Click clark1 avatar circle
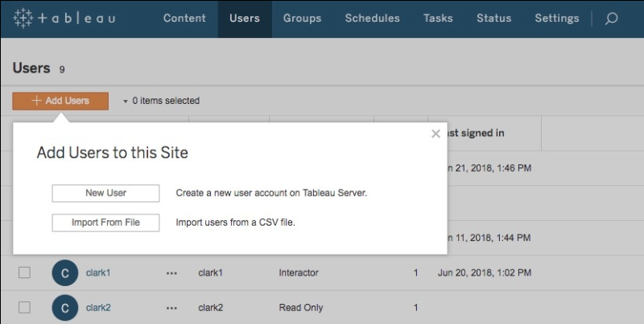The image size is (644, 324). (65, 272)
